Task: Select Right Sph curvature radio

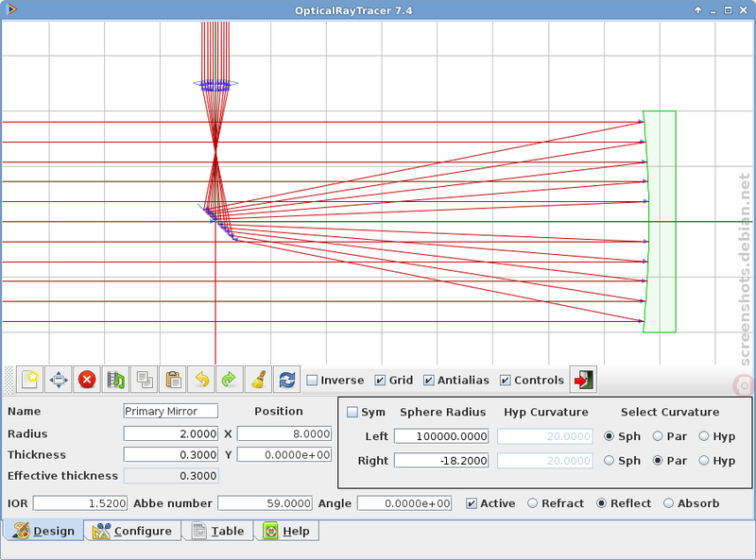Action: [x=622, y=461]
